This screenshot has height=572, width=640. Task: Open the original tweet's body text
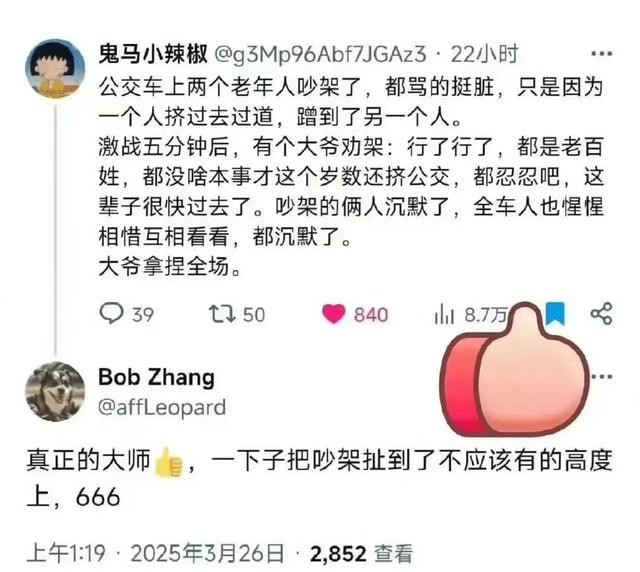(351, 176)
